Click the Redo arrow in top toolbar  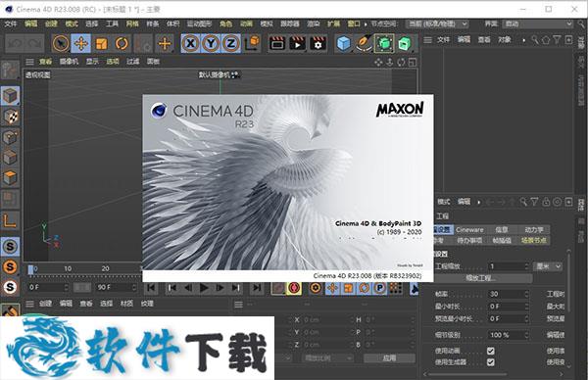pos(35,44)
